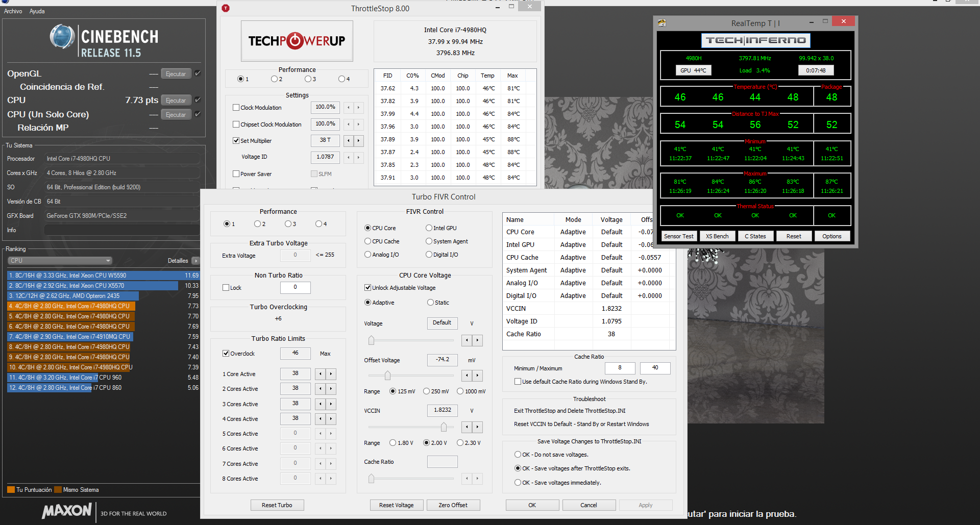
Task: Open Archivo menu in Cinebench
Action: coord(13,11)
